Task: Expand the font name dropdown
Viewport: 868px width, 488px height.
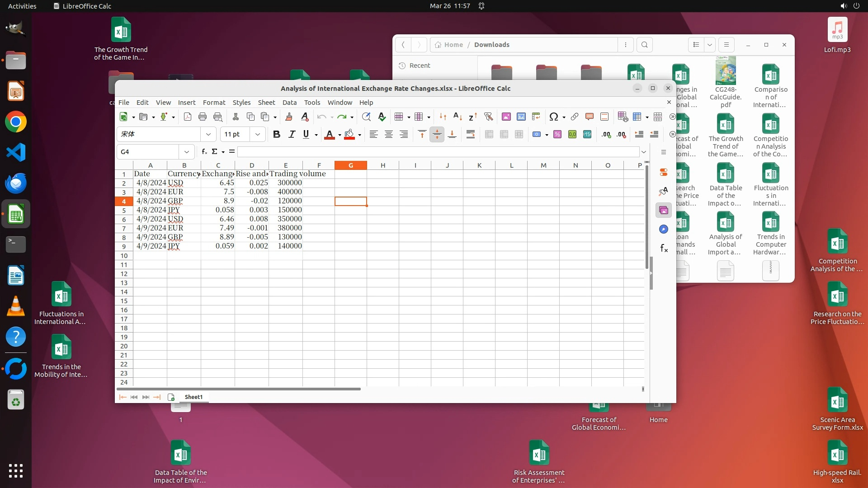Action: point(208,134)
